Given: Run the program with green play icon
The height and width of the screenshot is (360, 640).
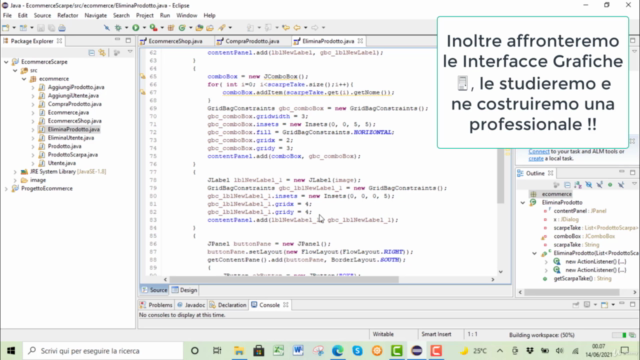Looking at the screenshot, I should click(136, 28).
